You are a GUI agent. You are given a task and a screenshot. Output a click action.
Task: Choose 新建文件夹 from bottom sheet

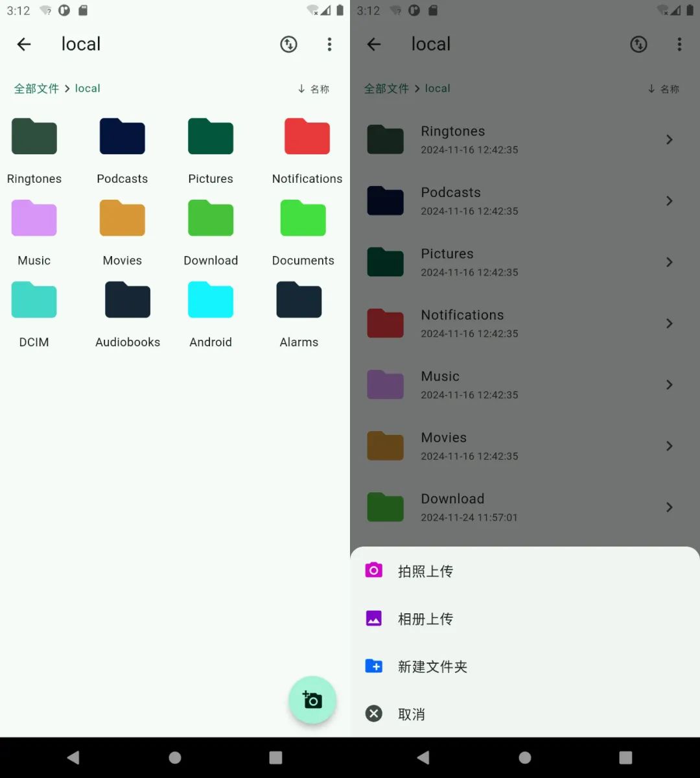525,666
